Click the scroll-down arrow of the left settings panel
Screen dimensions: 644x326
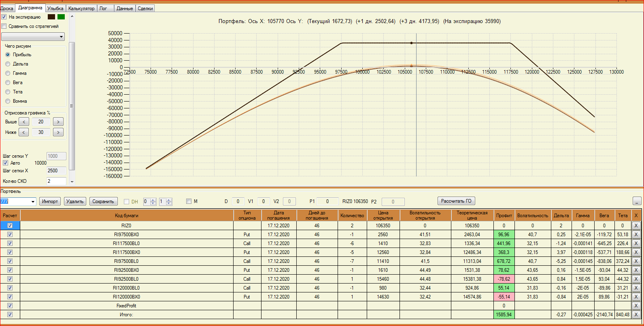coord(72,182)
